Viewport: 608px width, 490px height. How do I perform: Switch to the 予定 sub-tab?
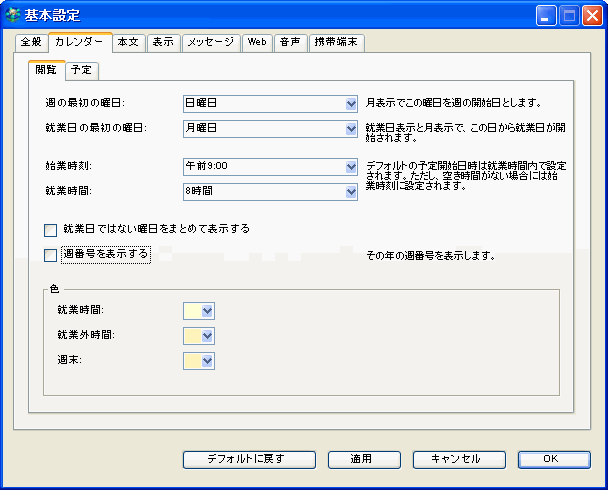82,70
